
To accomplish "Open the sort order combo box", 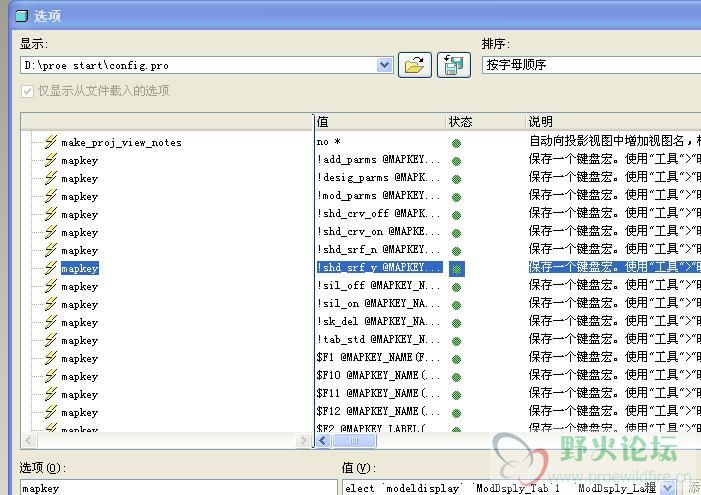I will [x=591, y=65].
